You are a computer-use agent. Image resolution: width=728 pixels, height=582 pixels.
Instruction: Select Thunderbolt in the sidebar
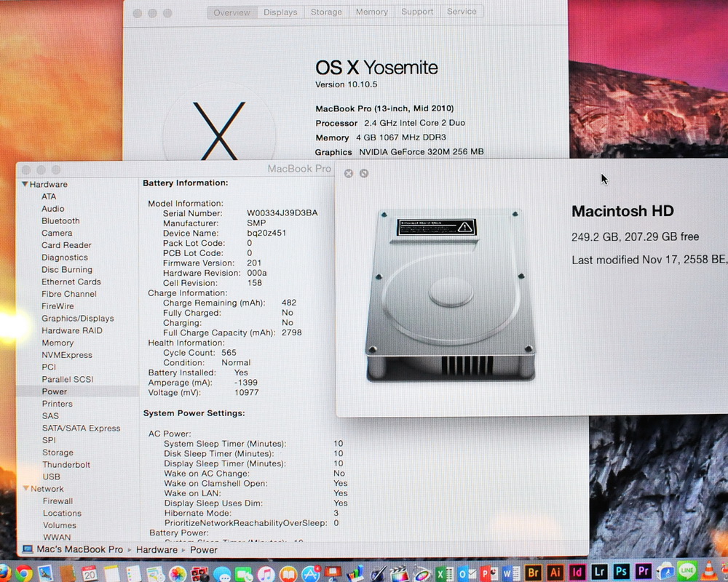[66, 465]
